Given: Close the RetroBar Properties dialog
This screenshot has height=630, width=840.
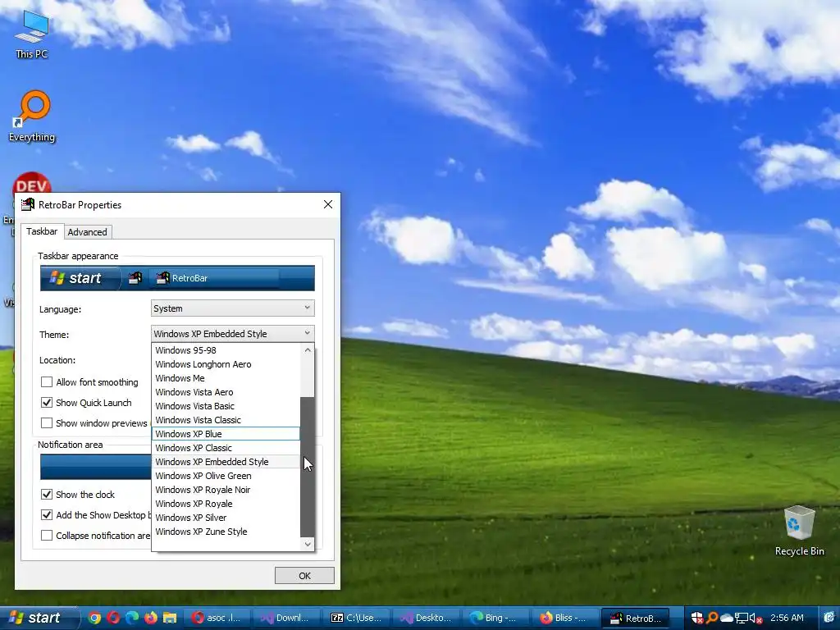Looking at the screenshot, I should tap(328, 204).
